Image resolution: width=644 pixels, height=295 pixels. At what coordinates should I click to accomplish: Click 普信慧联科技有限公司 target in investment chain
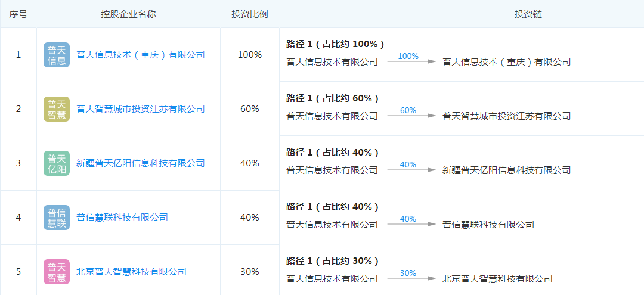point(488,225)
